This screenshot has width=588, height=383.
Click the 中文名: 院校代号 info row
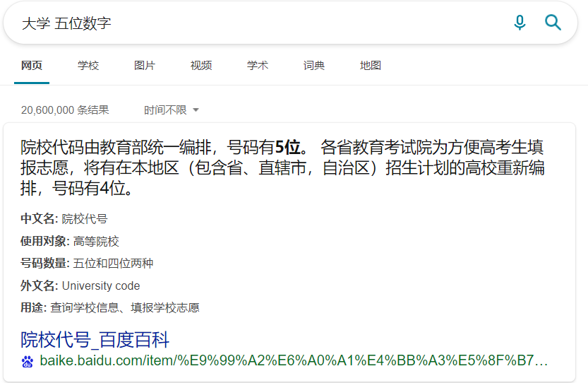64,219
